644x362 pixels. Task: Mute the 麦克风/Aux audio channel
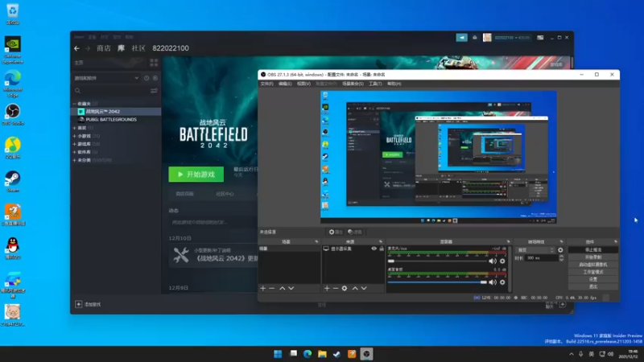tap(493, 261)
